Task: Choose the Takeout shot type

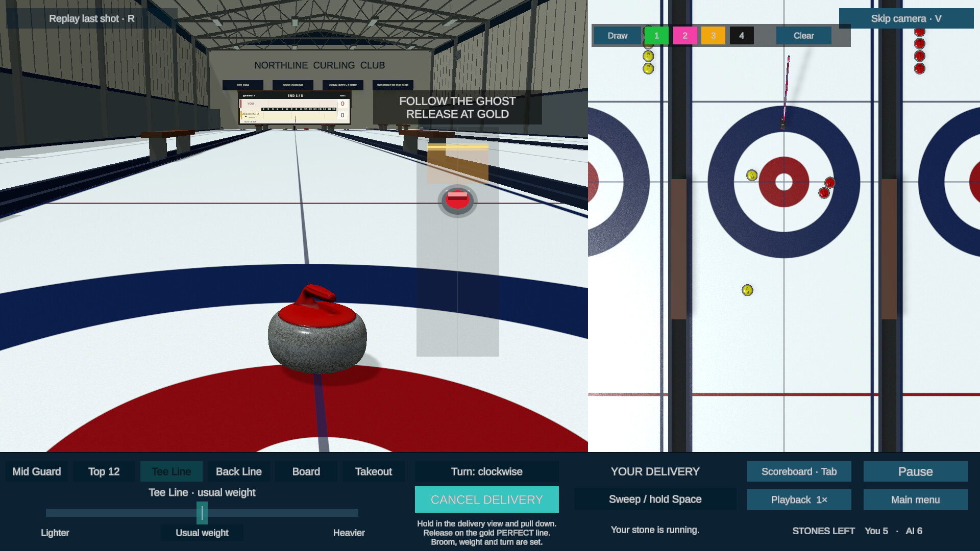Action: 374,471
